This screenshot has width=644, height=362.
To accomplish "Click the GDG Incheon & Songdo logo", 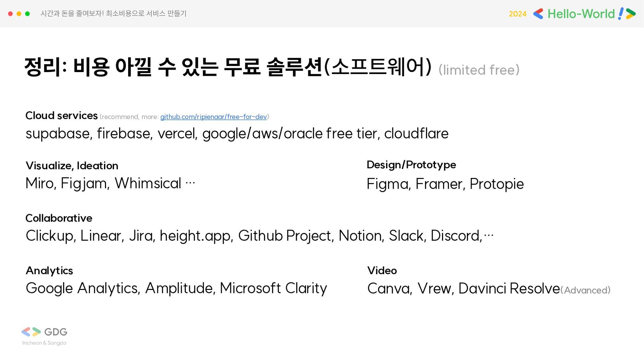I will pyautogui.click(x=44, y=336).
